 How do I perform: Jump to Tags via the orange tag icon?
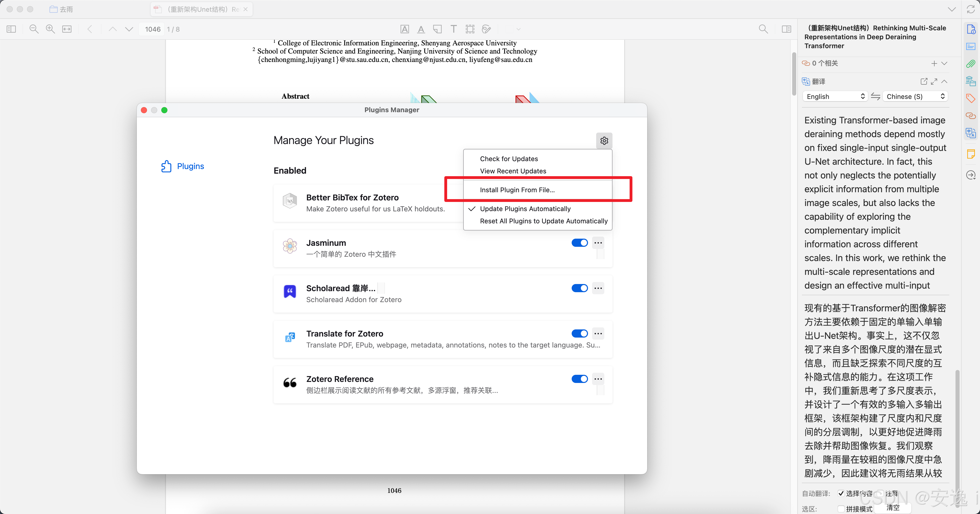pos(971,98)
